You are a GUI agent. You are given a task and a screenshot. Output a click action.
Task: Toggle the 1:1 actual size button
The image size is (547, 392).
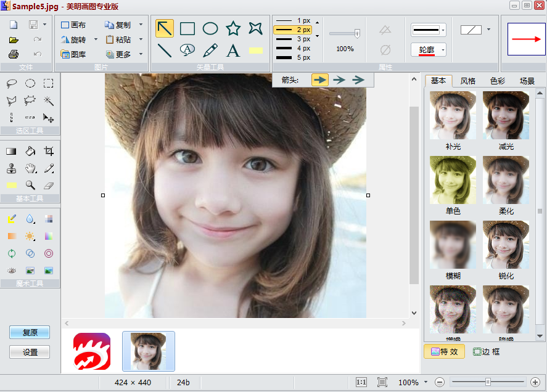pyautogui.click(x=361, y=382)
